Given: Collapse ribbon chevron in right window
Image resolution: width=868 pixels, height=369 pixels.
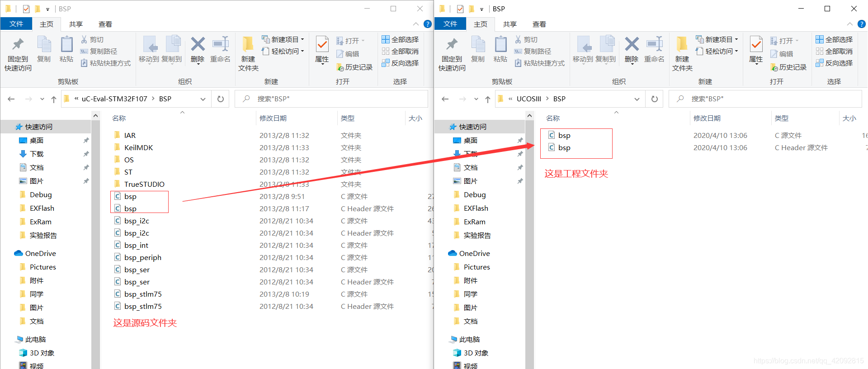Looking at the screenshot, I should [x=849, y=24].
